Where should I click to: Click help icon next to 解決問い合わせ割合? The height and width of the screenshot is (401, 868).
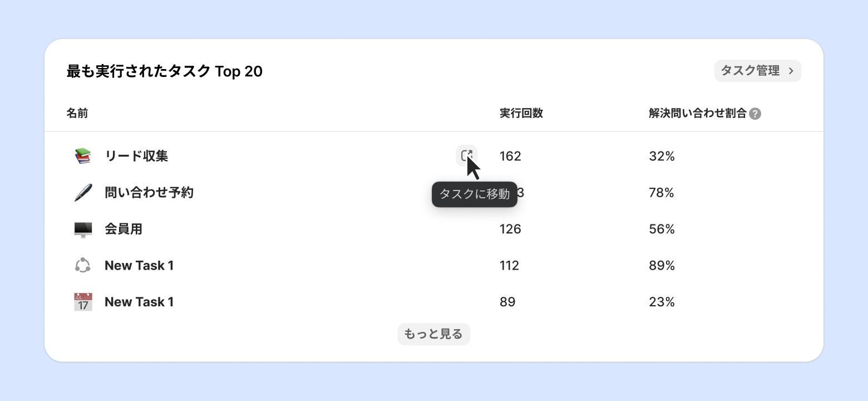pos(755,114)
